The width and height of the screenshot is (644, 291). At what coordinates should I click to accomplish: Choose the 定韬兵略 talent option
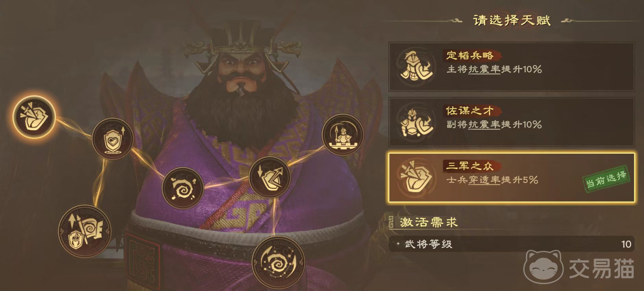511,67
